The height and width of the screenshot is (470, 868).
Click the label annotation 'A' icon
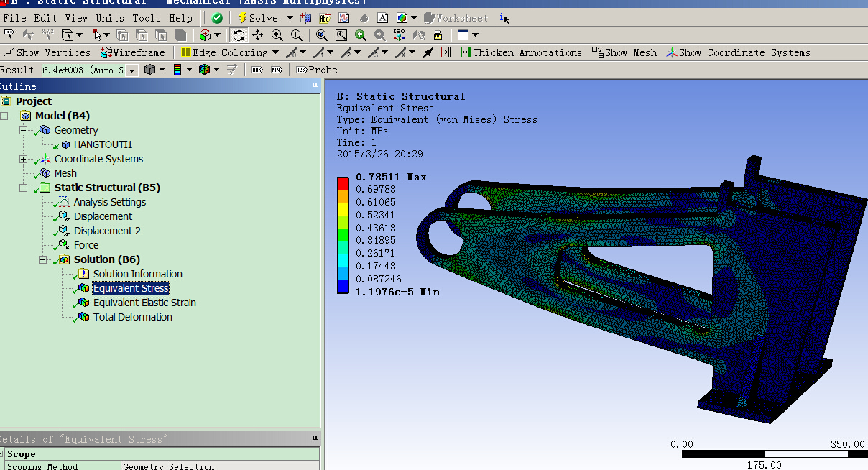pyautogui.click(x=383, y=18)
